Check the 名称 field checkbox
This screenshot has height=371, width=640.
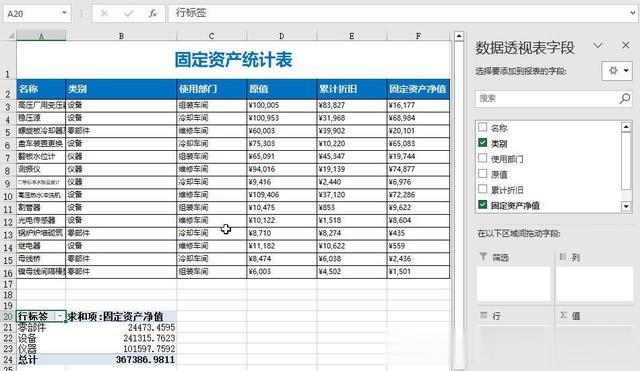482,127
